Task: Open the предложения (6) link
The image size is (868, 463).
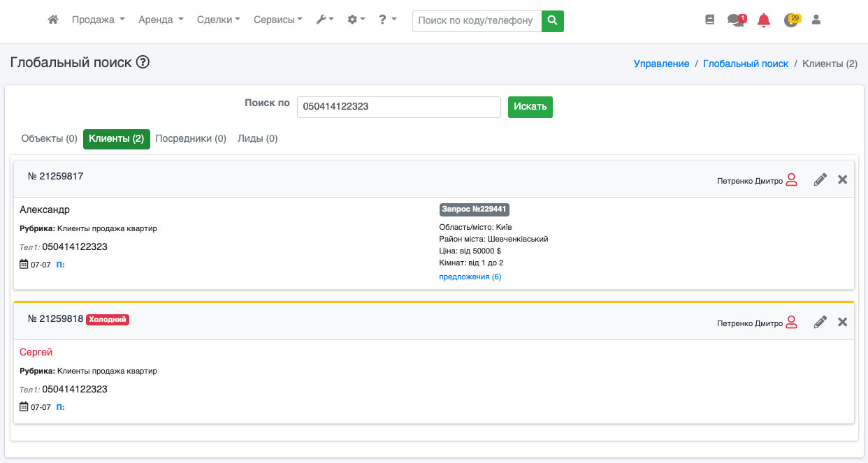Action: pos(470,277)
